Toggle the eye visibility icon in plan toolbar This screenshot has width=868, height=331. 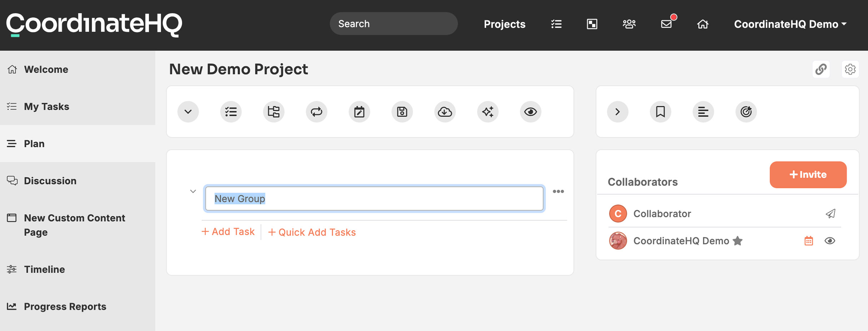coord(530,112)
